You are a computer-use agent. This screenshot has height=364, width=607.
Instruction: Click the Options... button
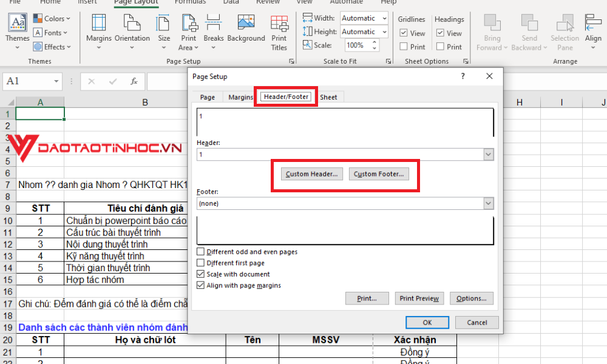pyautogui.click(x=472, y=298)
